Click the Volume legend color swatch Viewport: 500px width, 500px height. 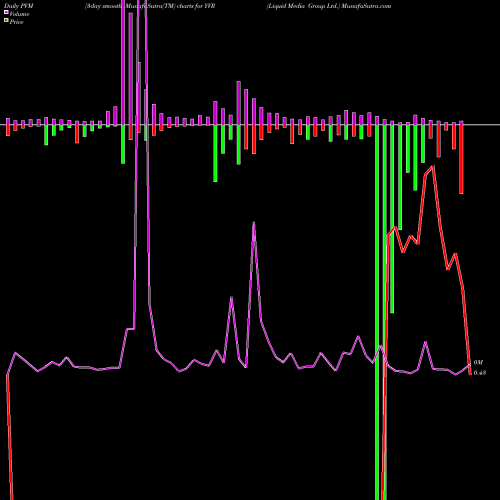click(6, 13)
